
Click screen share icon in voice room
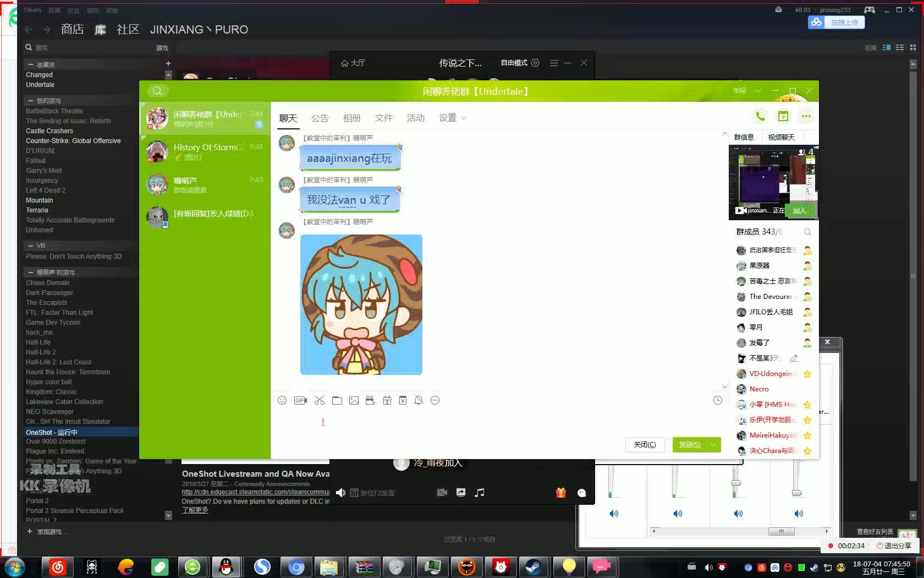tap(461, 493)
